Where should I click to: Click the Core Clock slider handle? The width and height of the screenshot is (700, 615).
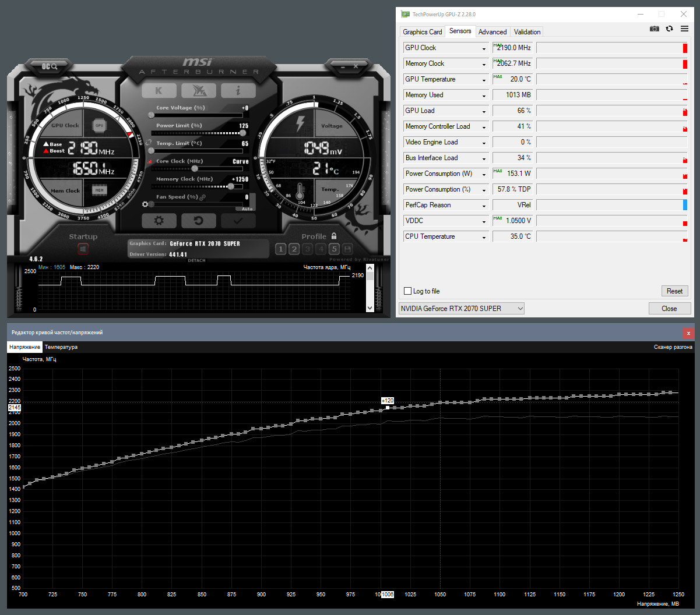[x=195, y=168]
